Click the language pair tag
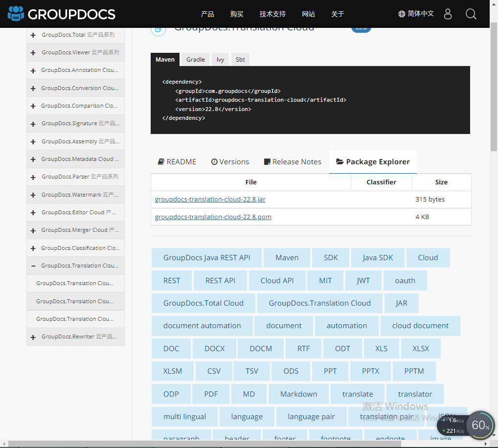 pos(311,417)
